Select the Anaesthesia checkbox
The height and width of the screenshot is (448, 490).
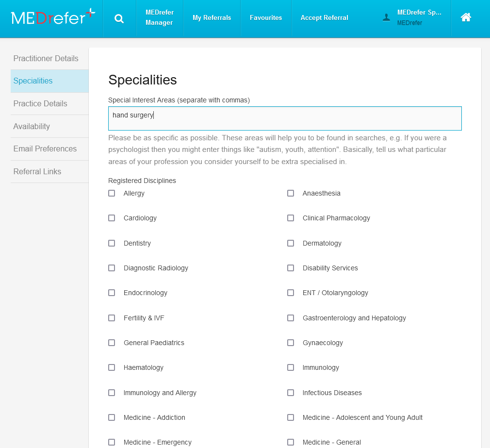click(x=291, y=193)
